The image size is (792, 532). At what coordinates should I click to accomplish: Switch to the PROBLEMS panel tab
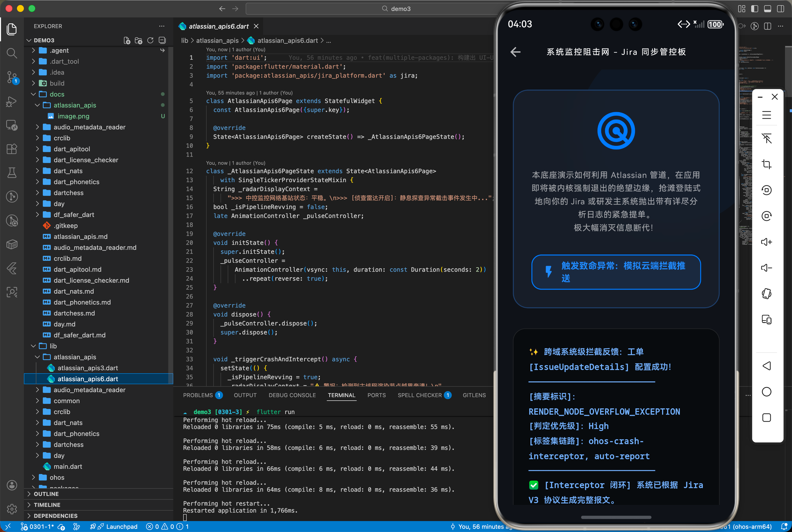203,395
